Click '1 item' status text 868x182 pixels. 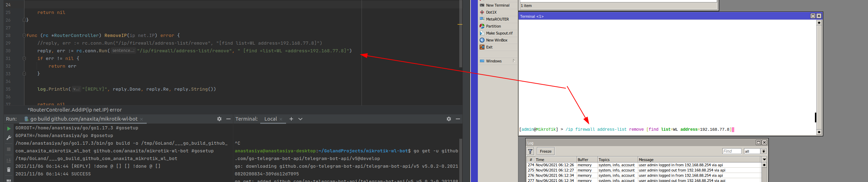pyautogui.click(x=526, y=6)
